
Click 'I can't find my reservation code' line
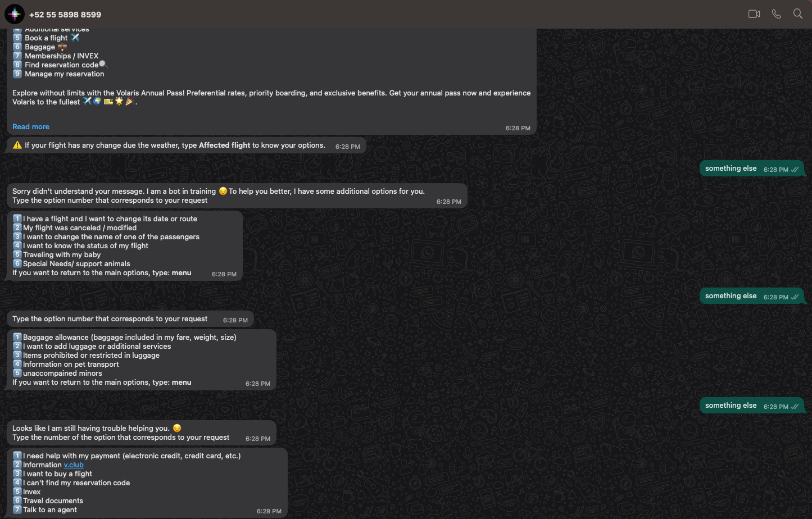[71, 483]
